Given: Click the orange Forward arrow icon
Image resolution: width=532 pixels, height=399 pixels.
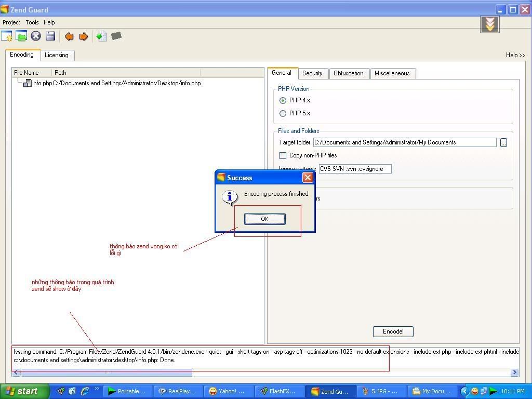Looking at the screenshot, I should click(x=84, y=36).
